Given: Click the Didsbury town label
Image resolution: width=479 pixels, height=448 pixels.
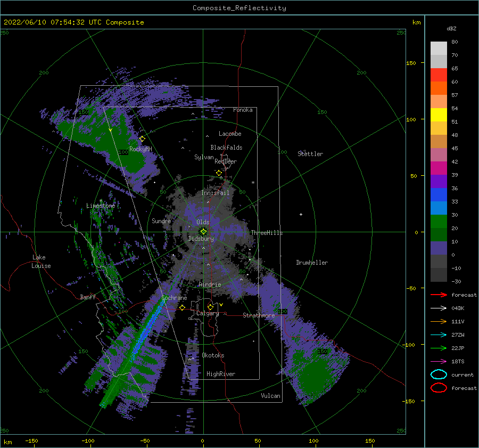Looking at the screenshot, I should click(x=201, y=239).
